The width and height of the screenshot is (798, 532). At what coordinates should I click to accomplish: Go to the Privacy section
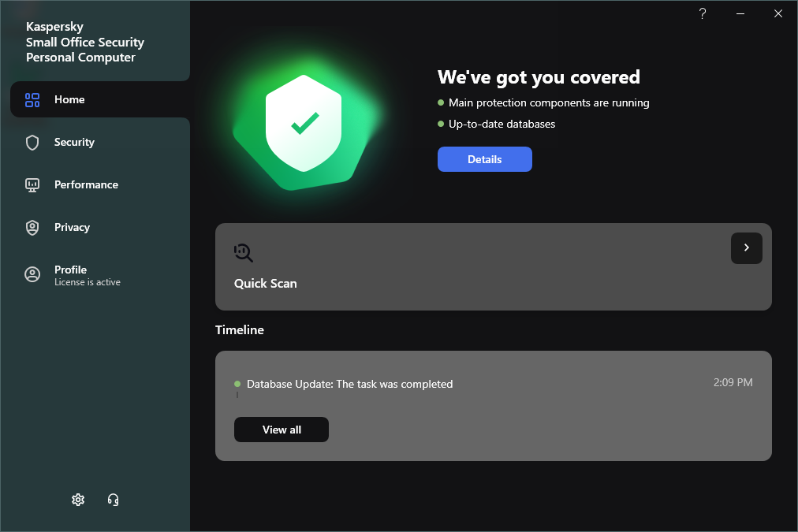coord(72,228)
